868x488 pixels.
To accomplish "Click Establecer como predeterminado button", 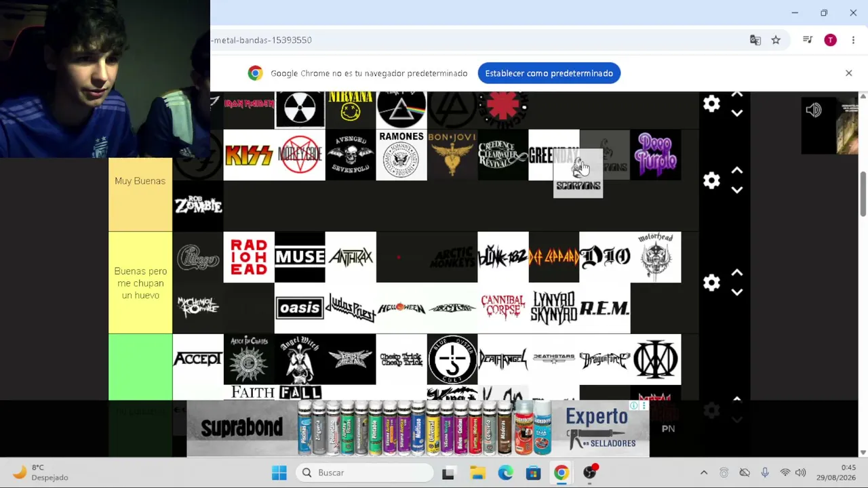I will pos(549,73).
